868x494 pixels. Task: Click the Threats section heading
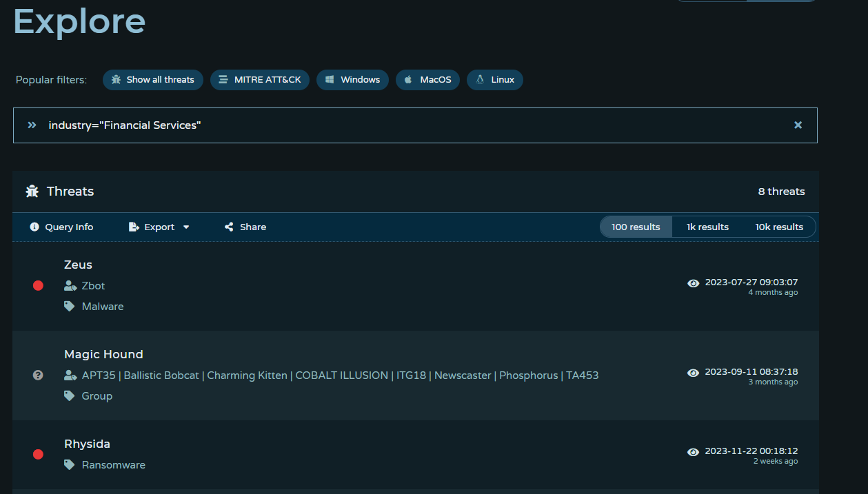click(70, 192)
